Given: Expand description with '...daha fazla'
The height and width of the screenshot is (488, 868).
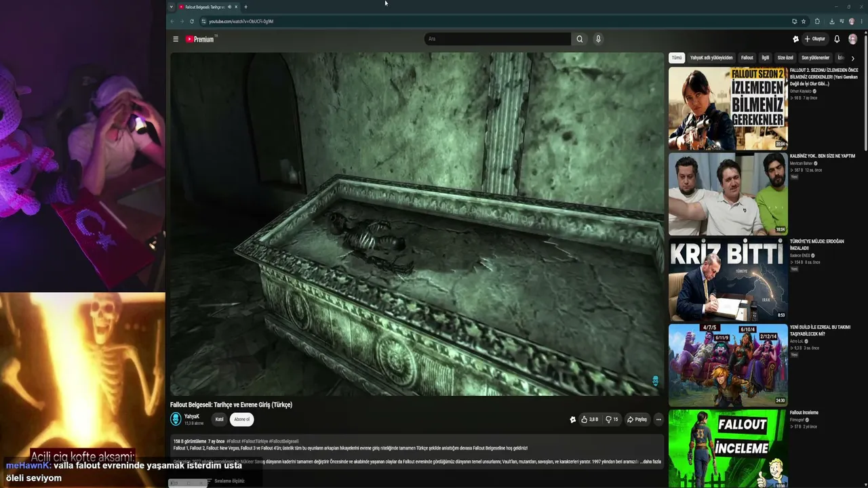Looking at the screenshot, I should tap(650, 462).
